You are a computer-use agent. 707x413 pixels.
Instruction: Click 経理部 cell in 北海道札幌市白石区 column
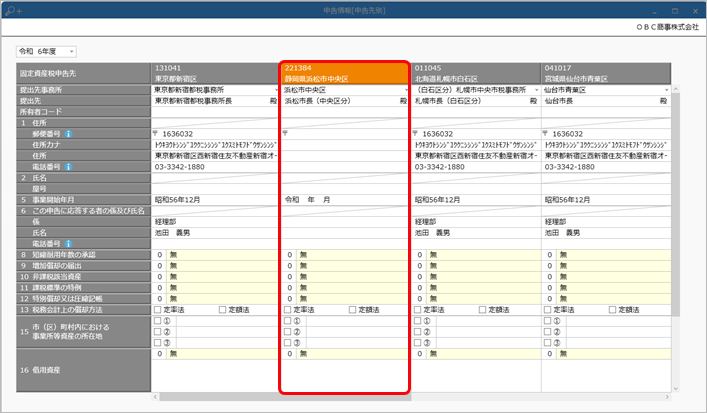[476, 222]
